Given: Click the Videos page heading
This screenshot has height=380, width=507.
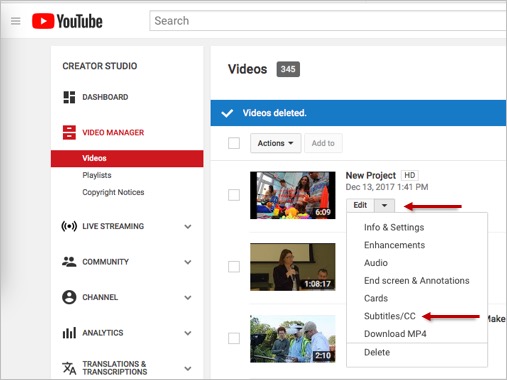Looking at the screenshot, I should tap(248, 69).
